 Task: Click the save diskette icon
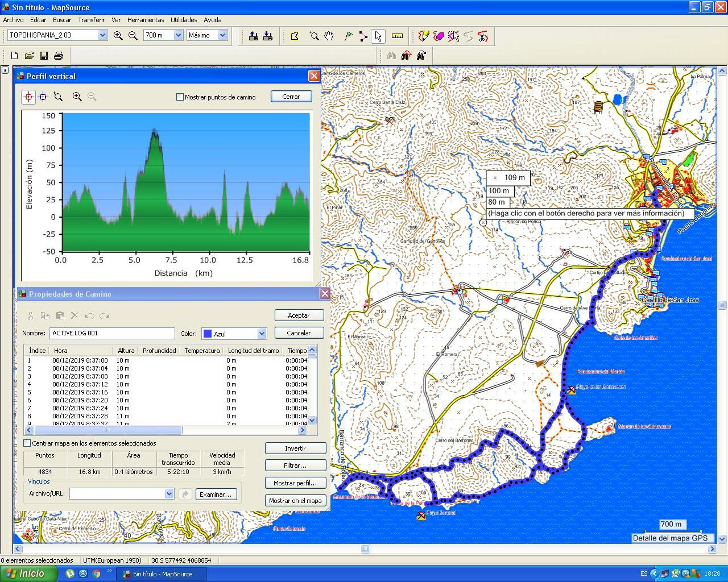[44, 55]
